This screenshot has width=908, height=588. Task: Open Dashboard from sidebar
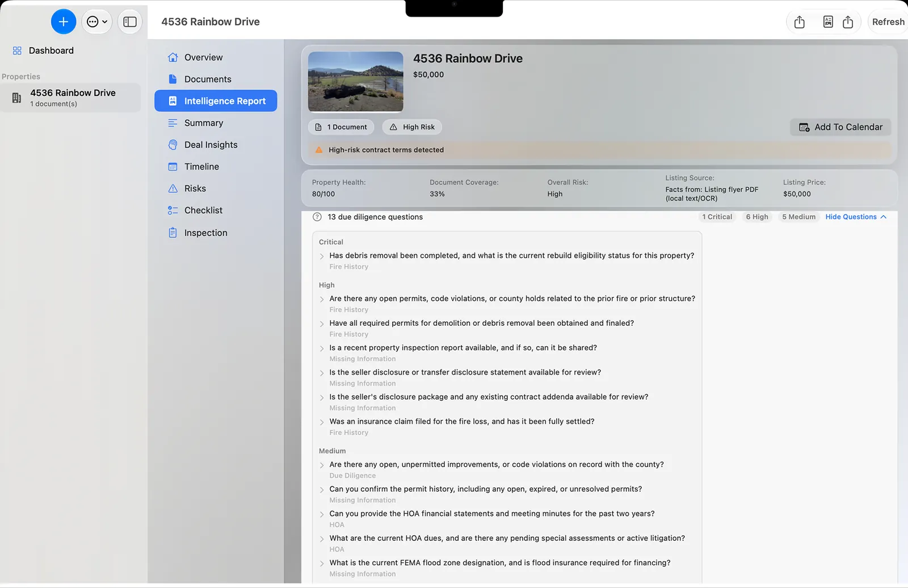(51, 51)
